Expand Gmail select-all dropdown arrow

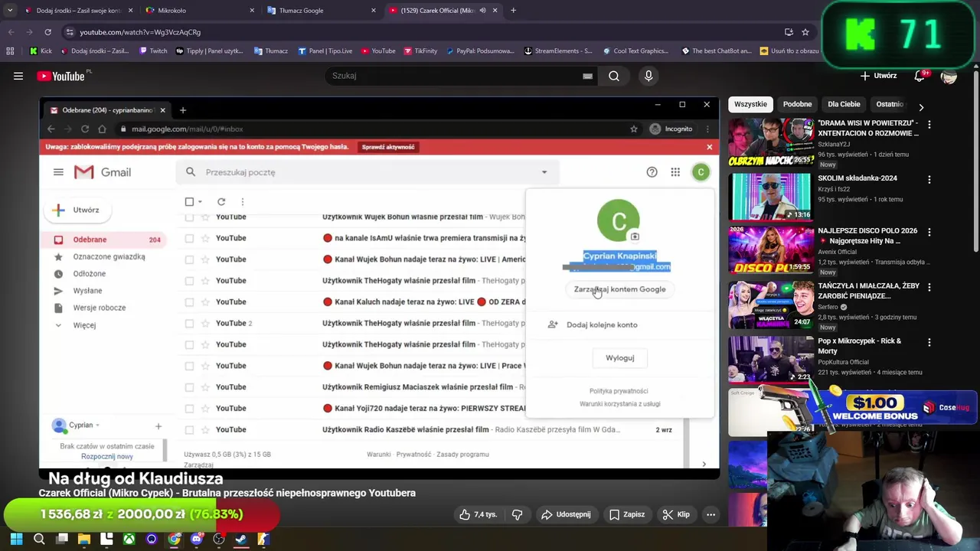(x=200, y=202)
